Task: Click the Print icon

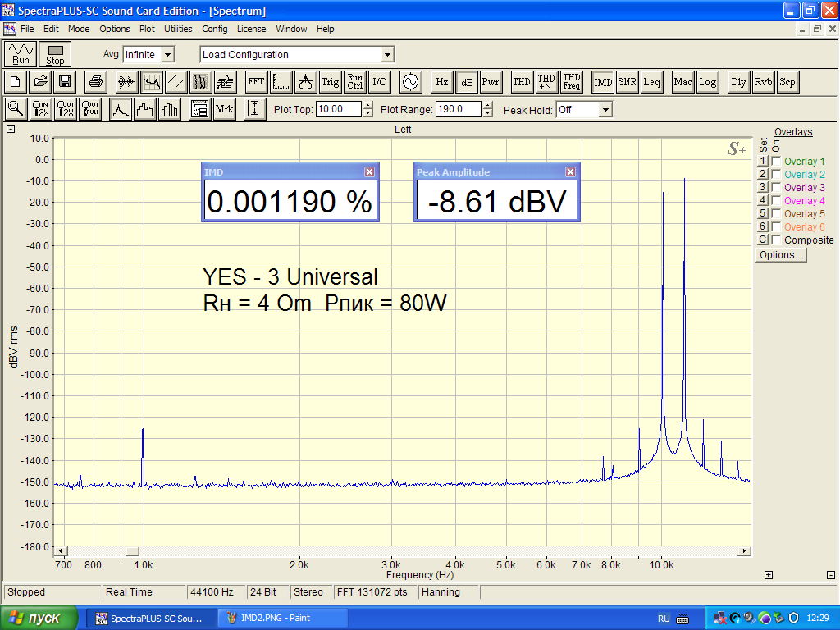Action: (x=96, y=81)
